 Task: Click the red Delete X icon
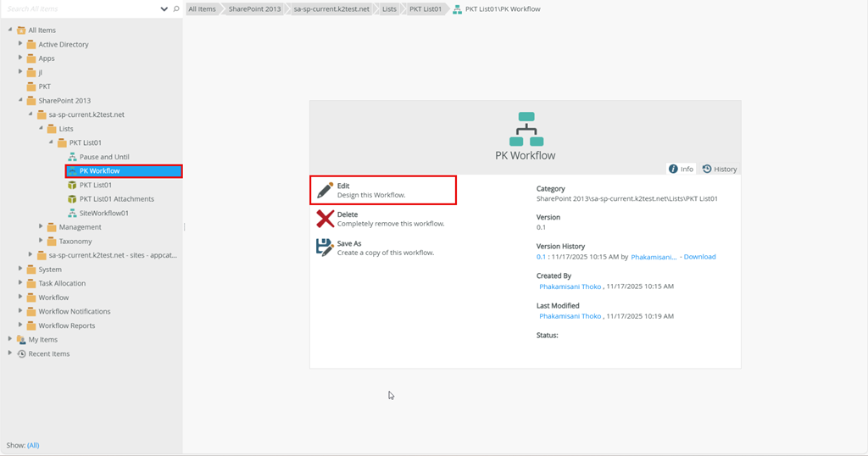[x=325, y=219]
